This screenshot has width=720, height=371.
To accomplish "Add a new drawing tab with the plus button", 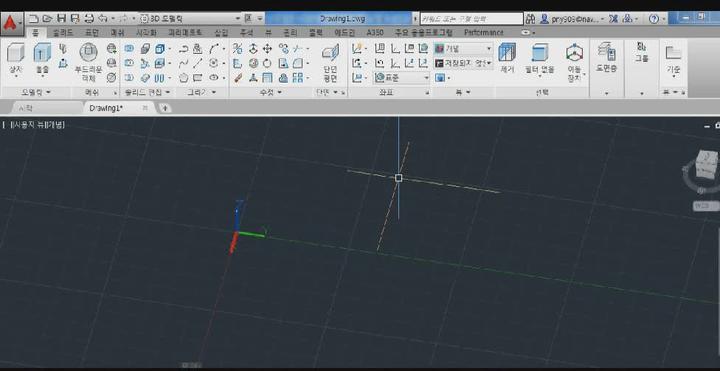I will point(164,108).
